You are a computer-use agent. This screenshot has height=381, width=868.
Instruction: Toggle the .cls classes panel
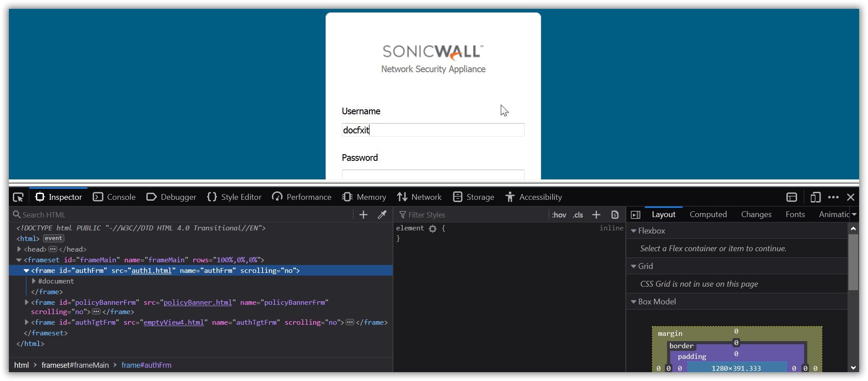tap(578, 215)
